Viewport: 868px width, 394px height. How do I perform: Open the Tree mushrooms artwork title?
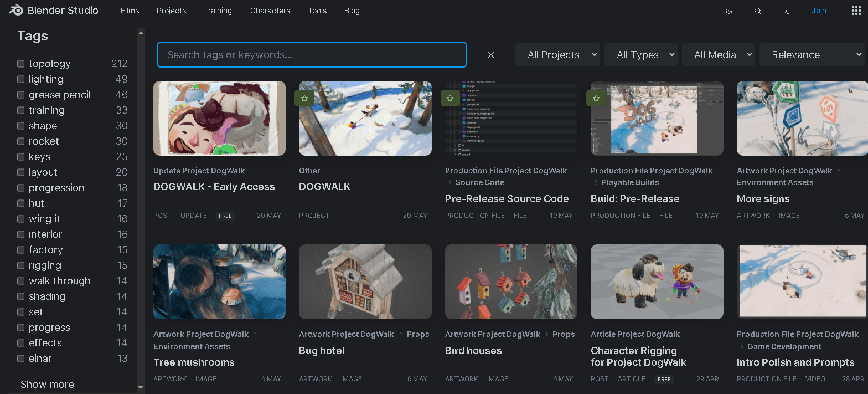(x=194, y=362)
